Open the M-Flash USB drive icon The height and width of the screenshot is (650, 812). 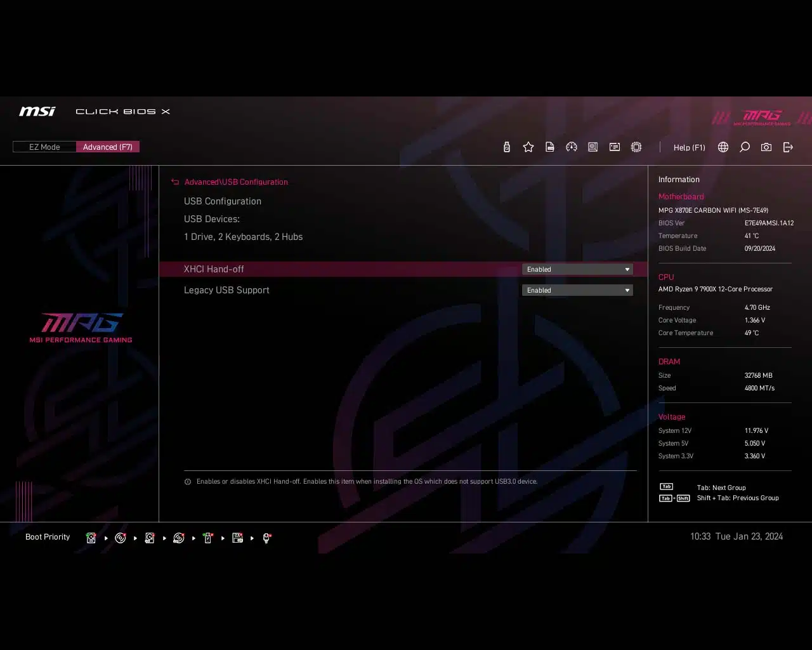click(x=506, y=147)
